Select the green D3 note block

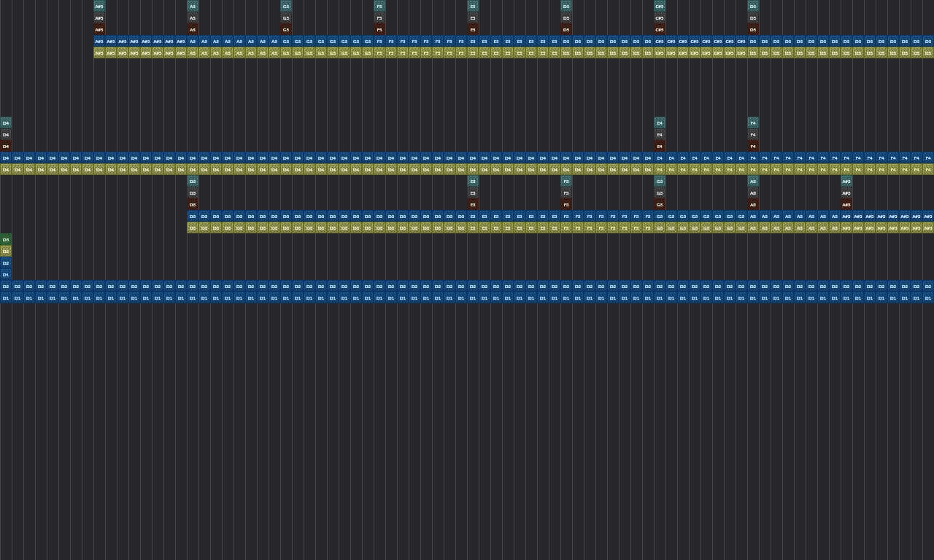tap(6, 239)
